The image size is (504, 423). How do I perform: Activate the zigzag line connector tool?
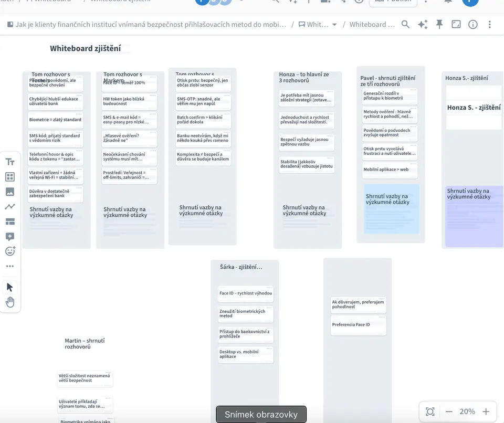(x=10, y=207)
